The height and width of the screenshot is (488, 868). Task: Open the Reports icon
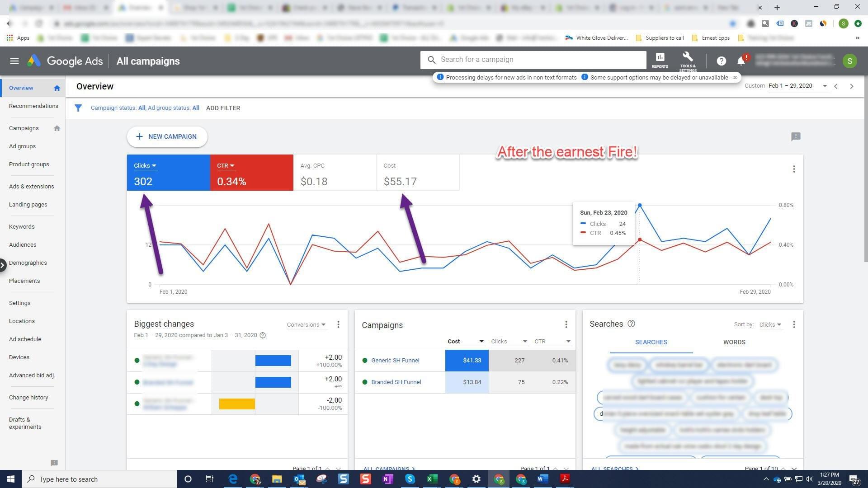tap(660, 60)
